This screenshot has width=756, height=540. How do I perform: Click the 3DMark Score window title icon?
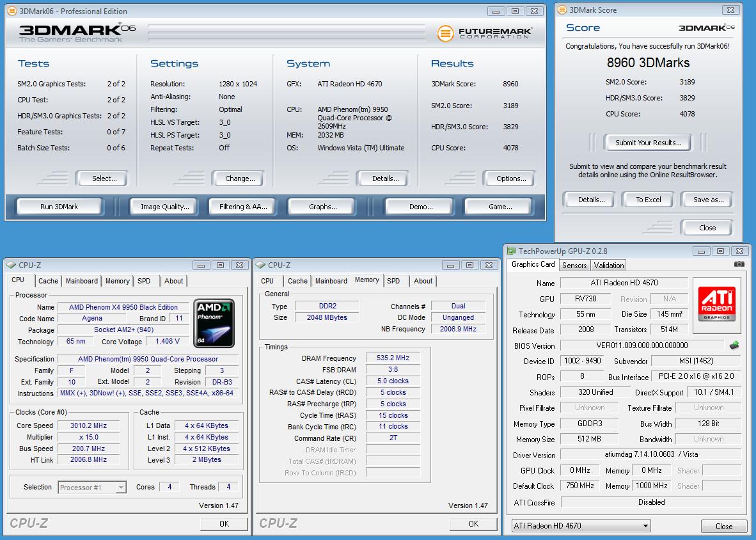click(x=562, y=10)
